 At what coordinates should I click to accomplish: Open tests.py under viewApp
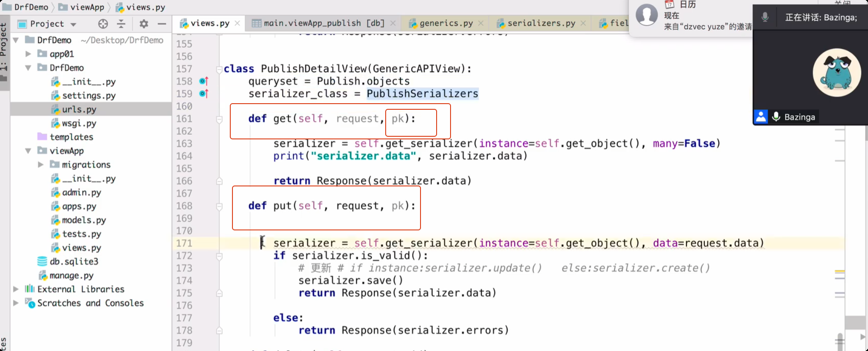pyautogui.click(x=81, y=234)
